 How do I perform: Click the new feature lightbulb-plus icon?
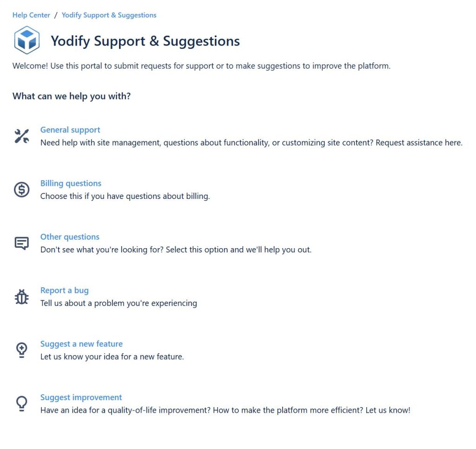pos(22,350)
